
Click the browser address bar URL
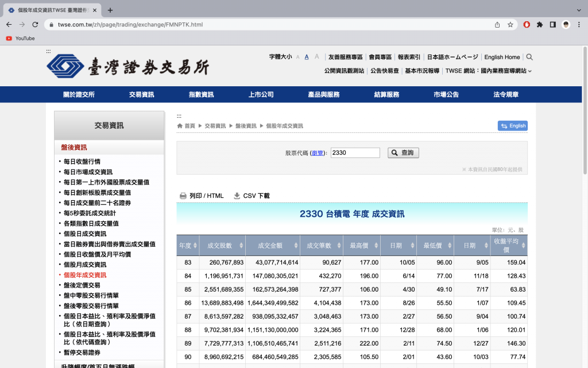[130, 25]
